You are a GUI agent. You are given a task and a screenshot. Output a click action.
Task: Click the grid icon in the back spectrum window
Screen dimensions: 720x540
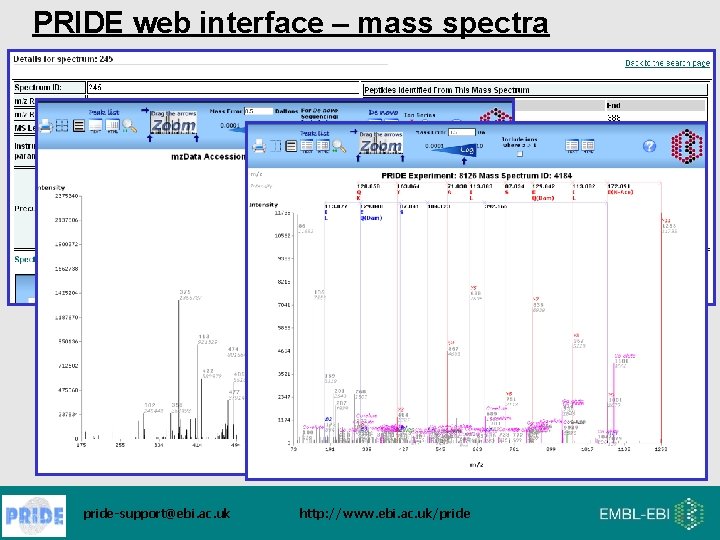click(62, 125)
